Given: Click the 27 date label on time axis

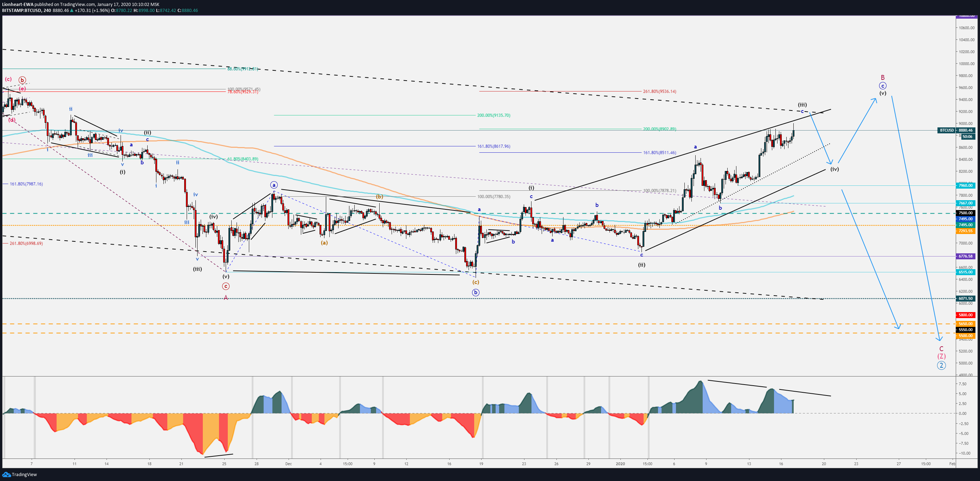Looking at the screenshot, I should (898, 464).
